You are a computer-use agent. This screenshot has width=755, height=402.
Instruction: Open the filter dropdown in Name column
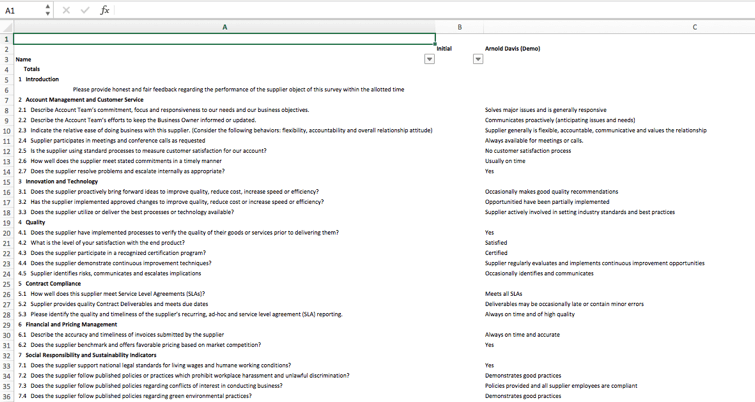click(430, 59)
